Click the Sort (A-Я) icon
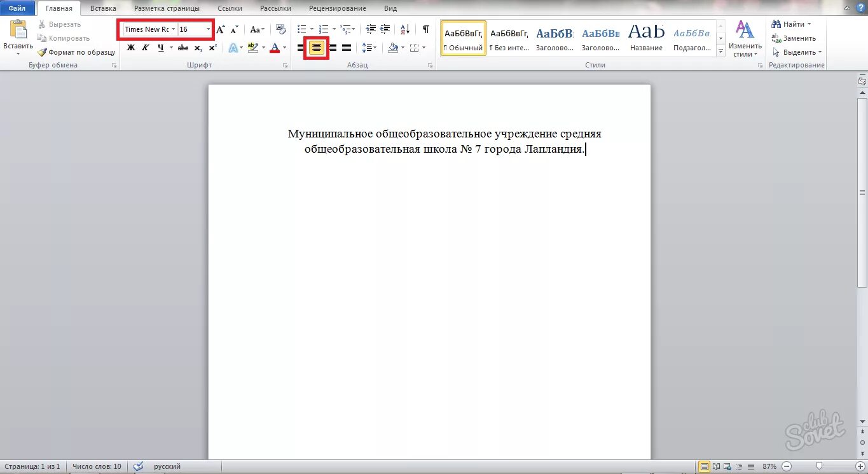This screenshot has height=474, width=868. (405, 29)
